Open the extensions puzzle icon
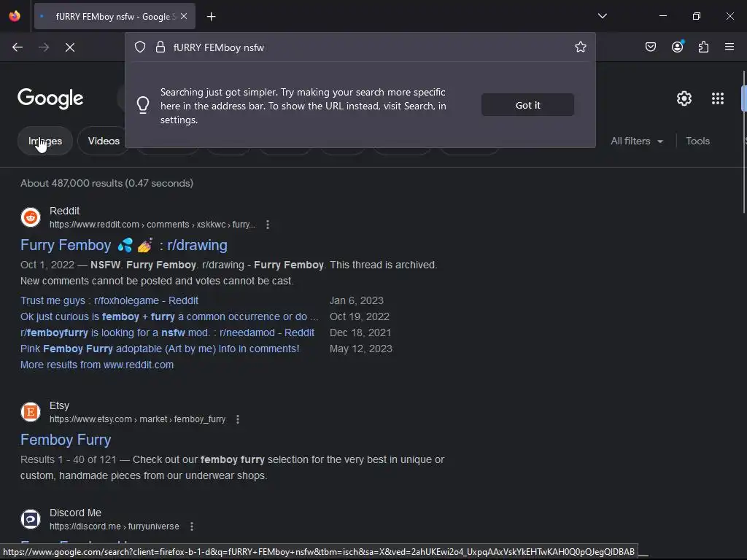The width and height of the screenshot is (747, 560). pyautogui.click(x=703, y=47)
